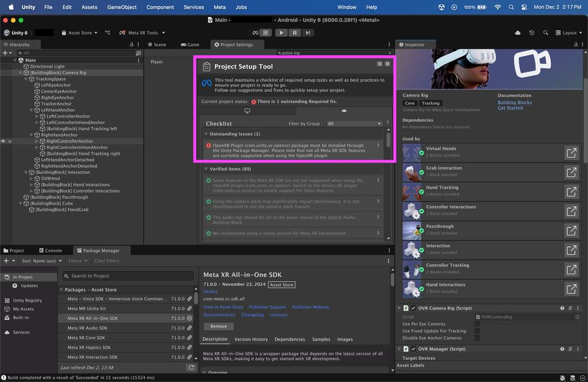588x382 pixels.
Task: Collapse the Verified Items section
Action: 206,169
